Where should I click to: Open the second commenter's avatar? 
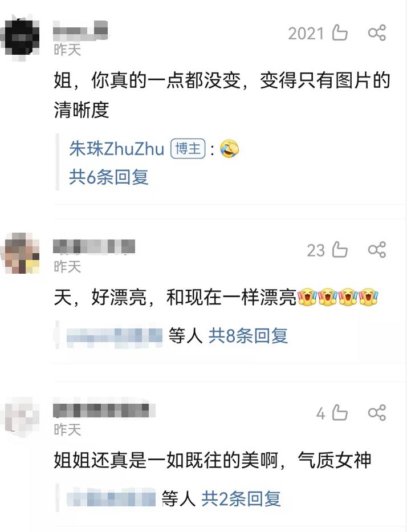(21, 253)
